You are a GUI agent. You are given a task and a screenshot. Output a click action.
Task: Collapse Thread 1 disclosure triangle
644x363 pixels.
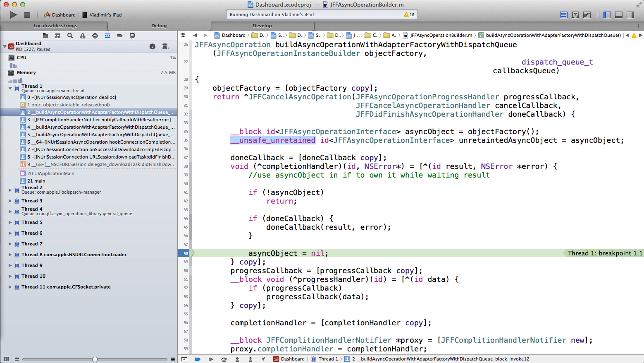click(x=10, y=88)
